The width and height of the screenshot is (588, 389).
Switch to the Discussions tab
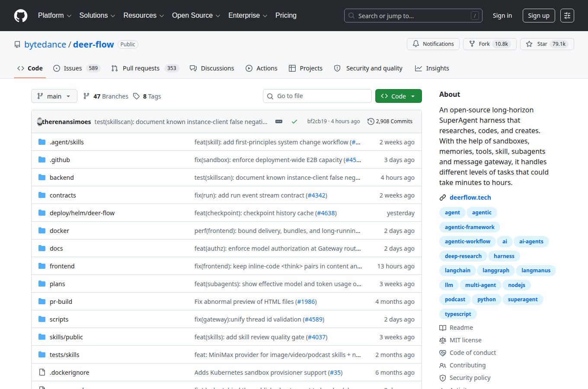pos(212,68)
